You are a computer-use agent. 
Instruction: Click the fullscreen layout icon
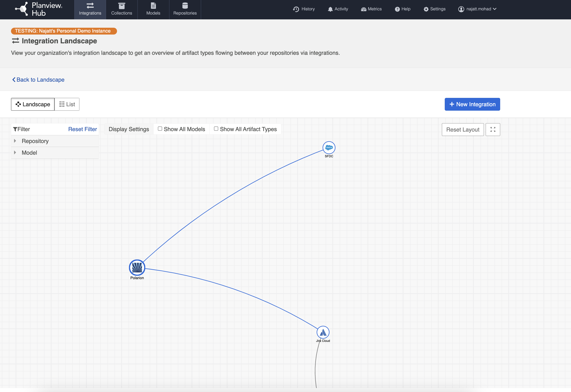tap(493, 129)
